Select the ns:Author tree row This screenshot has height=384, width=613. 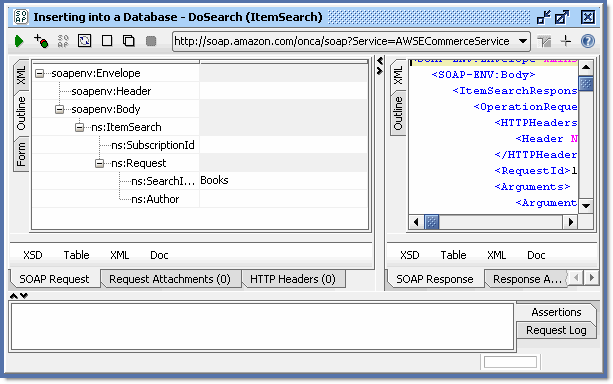(x=155, y=199)
